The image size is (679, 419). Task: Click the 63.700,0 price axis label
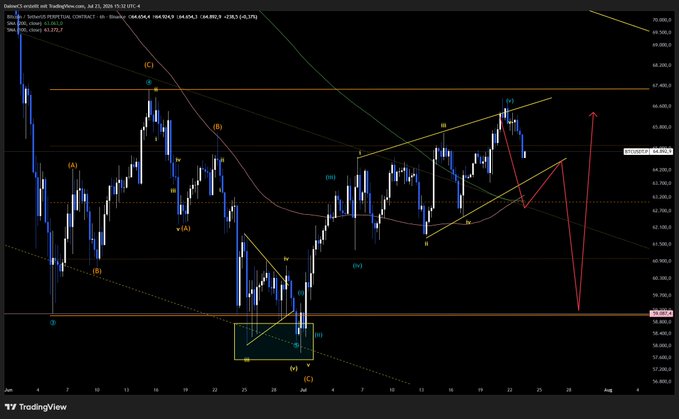662,184
